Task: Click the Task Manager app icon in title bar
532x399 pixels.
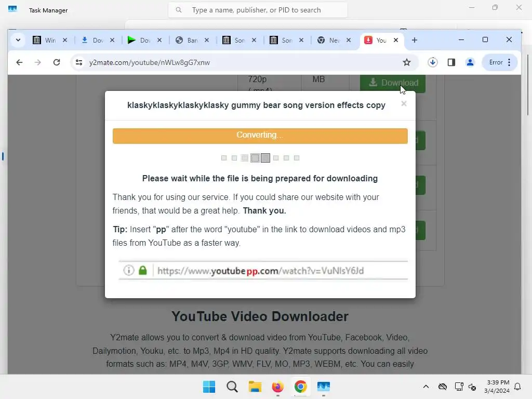Action: click(x=12, y=9)
